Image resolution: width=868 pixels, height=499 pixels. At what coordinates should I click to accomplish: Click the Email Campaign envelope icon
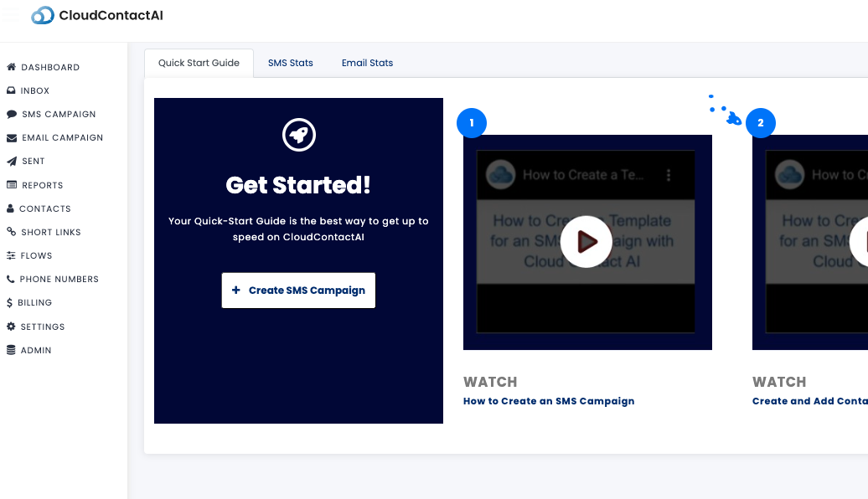click(x=12, y=138)
